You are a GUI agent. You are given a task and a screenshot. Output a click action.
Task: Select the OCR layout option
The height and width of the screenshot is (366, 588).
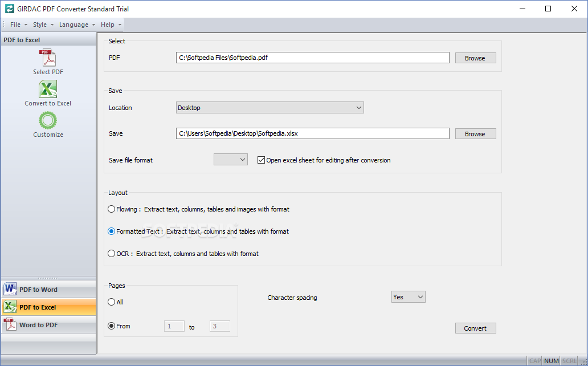point(111,253)
